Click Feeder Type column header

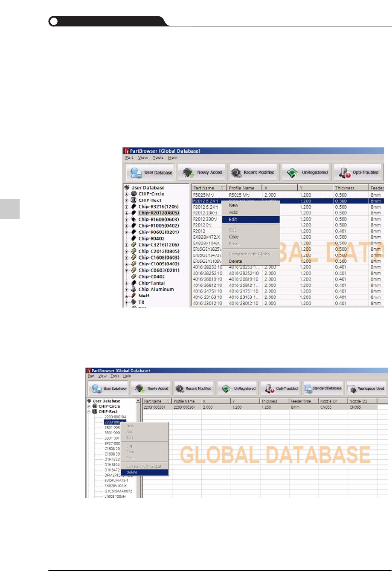click(304, 401)
